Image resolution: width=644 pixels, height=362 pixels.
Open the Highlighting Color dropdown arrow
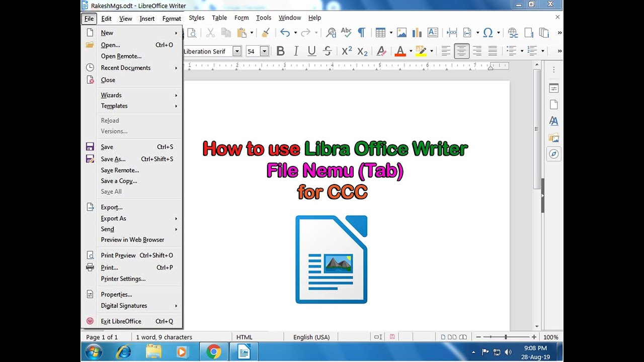click(x=431, y=51)
